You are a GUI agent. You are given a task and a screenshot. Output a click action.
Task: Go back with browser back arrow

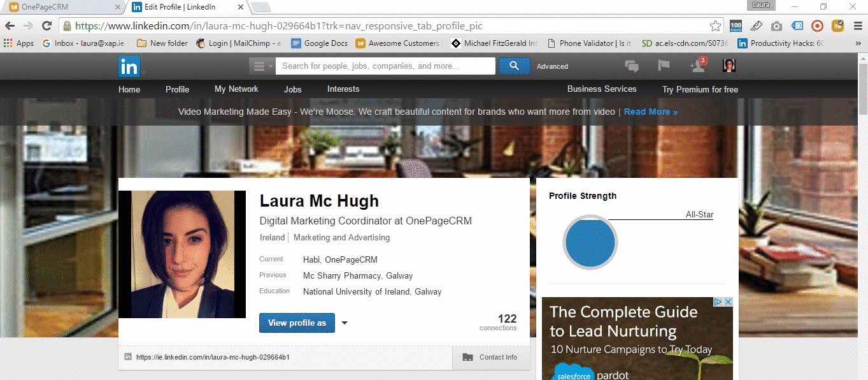(x=10, y=26)
